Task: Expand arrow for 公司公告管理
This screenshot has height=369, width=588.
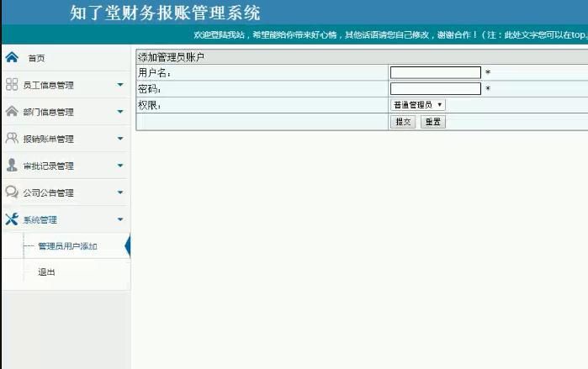Action: pyautogui.click(x=120, y=192)
